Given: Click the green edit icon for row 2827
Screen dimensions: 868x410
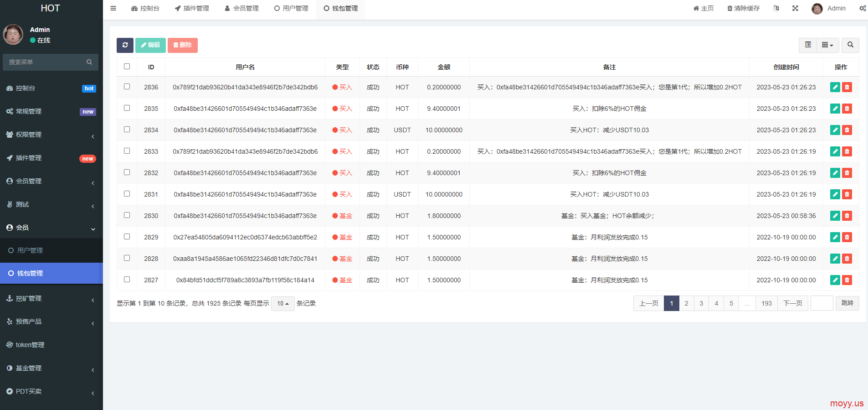Looking at the screenshot, I should pyautogui.click(x=835, y=280).
